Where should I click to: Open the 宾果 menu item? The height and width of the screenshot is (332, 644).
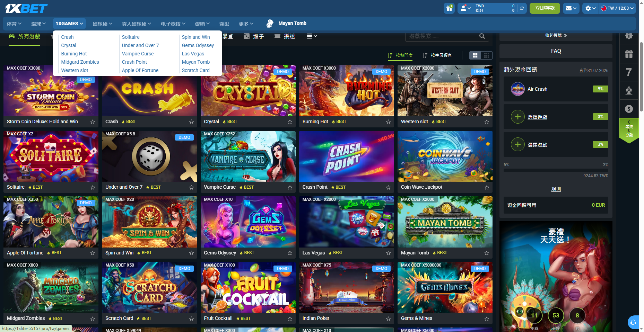point(224,24)
